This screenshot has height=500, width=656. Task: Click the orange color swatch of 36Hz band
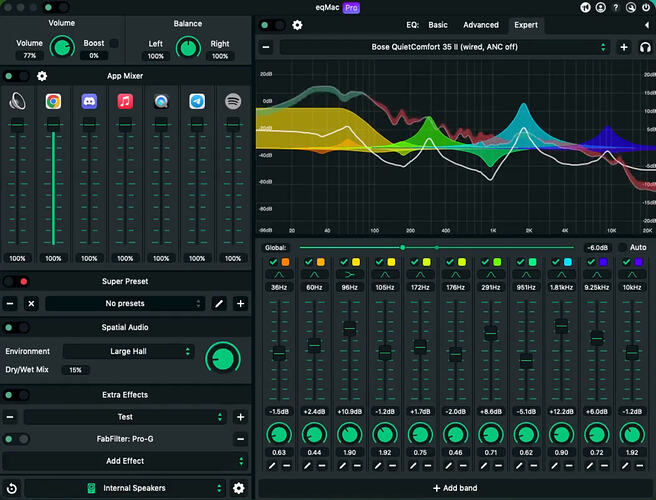(285, 262)
